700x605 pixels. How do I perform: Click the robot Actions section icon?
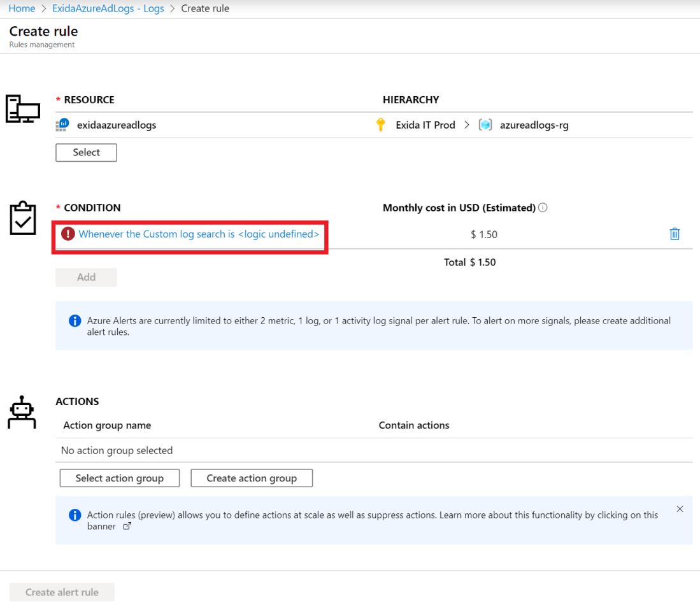22,412
